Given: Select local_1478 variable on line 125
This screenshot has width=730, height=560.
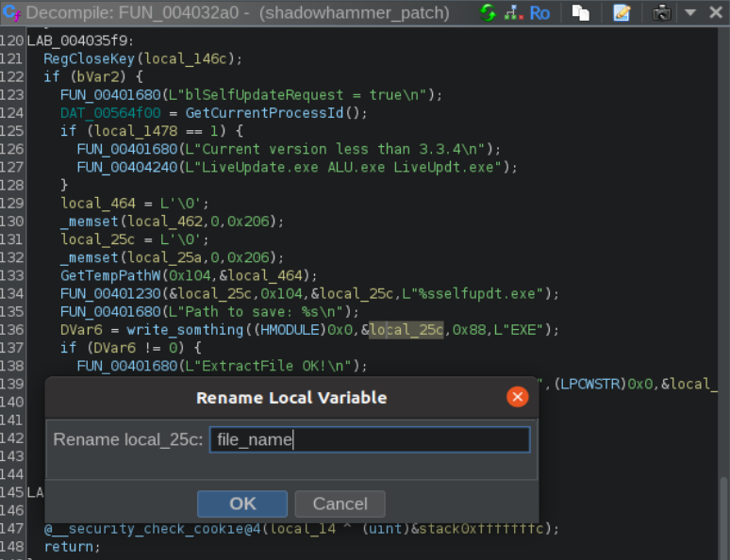Looking at the screenshot, I should pyautogui.click(x=136, y=131).
